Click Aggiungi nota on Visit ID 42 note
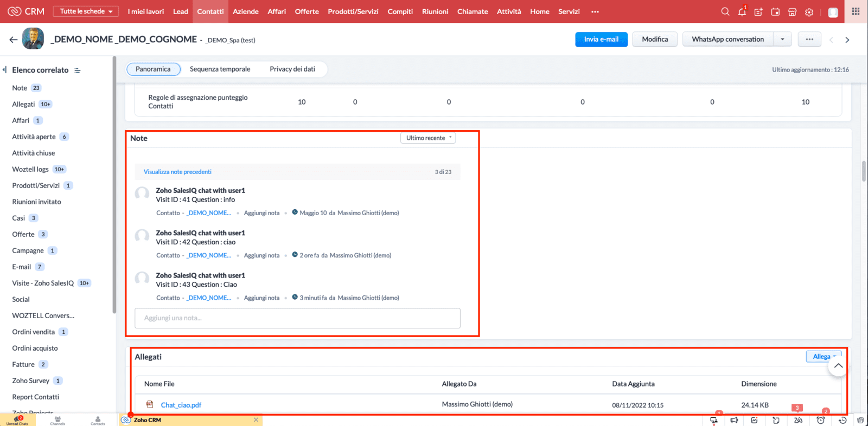The height and width of the screenshot is (426, 868). click(x=261, y=255)
